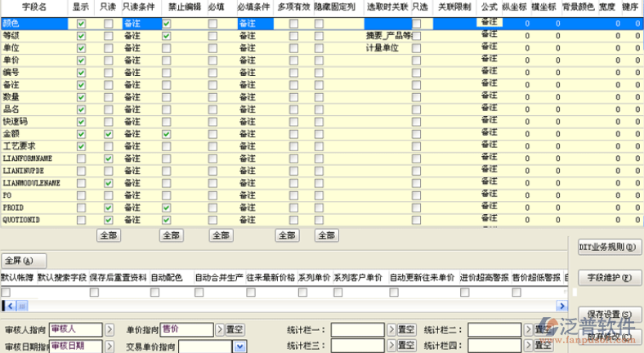This screenshot has width=644, height=353.
Task: Check 隐藏固定列 for the 品名 row
Action: pos(319,109)
